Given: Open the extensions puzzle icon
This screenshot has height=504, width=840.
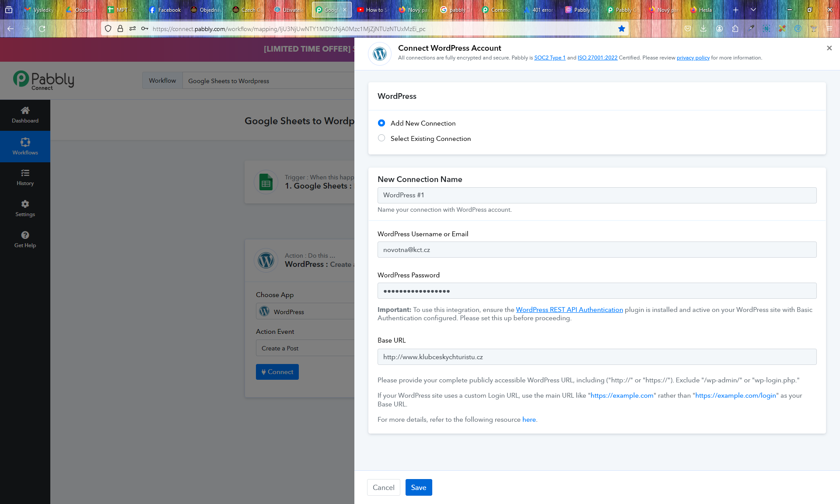Looking at the screenshot, I should pos(735,29).
